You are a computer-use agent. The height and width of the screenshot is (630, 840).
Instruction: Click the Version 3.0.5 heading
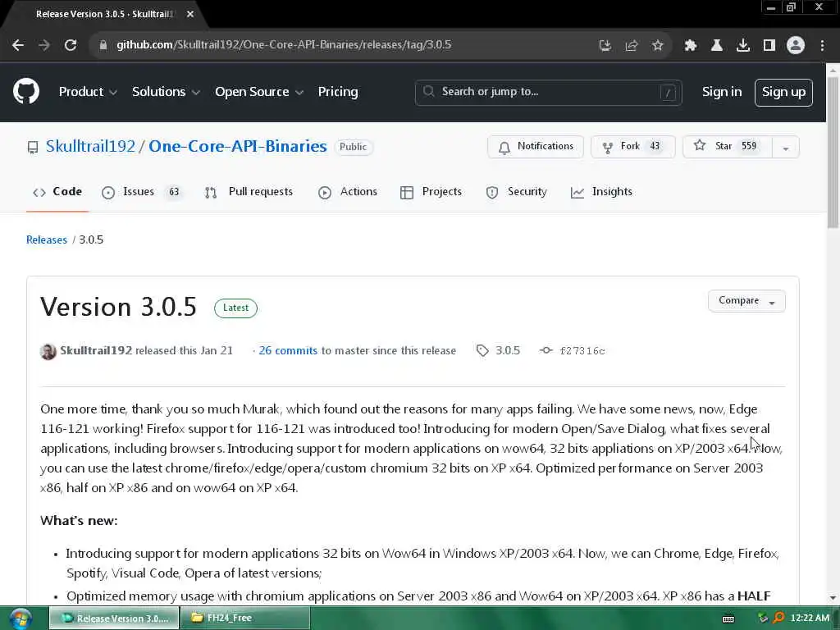[118, 307]
